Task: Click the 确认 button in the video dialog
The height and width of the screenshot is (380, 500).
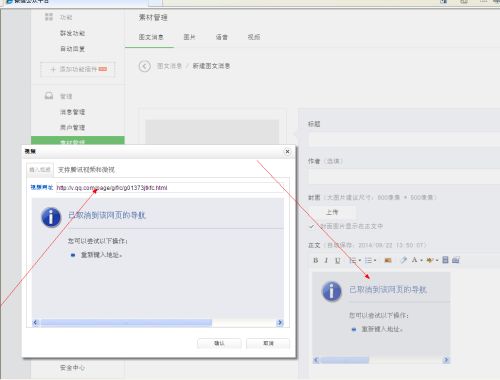Action: click(219, 343)
